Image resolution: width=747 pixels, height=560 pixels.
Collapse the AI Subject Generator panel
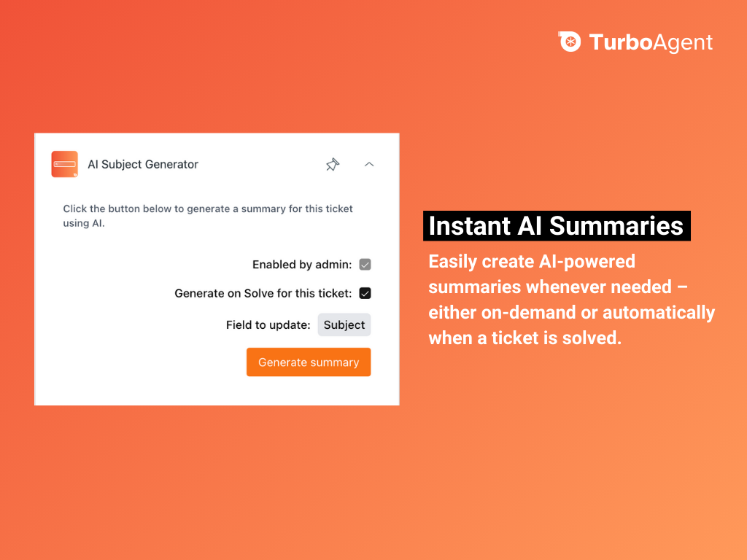click(369, 165)
